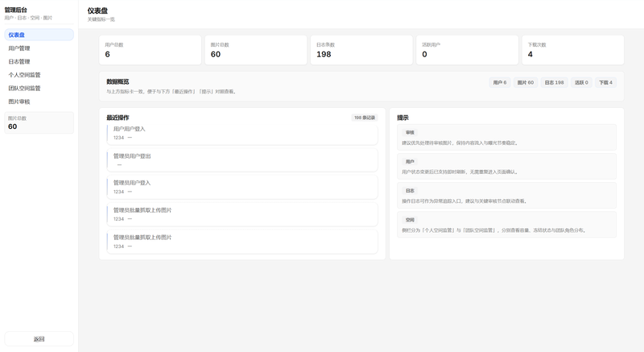
Task: Open the 管理员用户登出 recent operation row
Action: tap(242, 160)
